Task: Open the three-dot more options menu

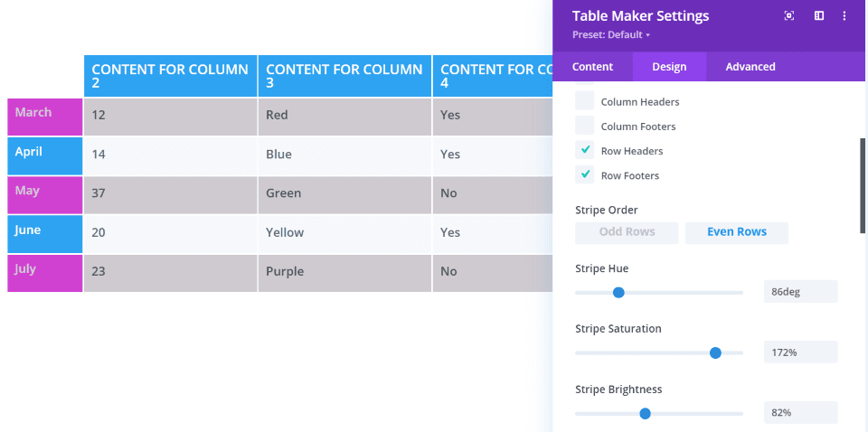Action: coord(844,15)
